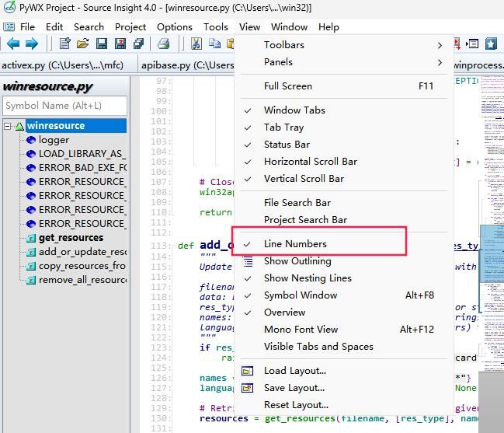
Task: Toggle the Overview panel option
Action: click(x=344, y=312)
